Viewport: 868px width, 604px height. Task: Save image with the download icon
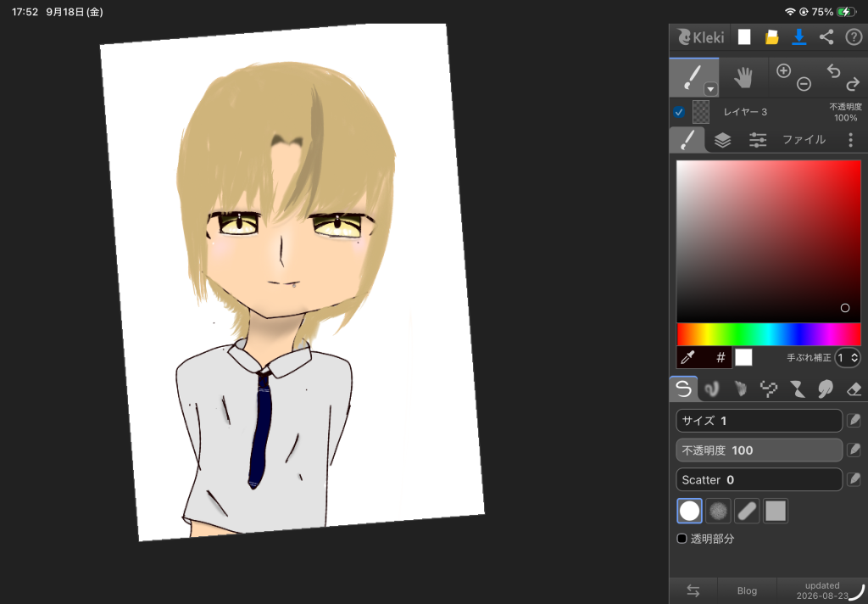798,37
